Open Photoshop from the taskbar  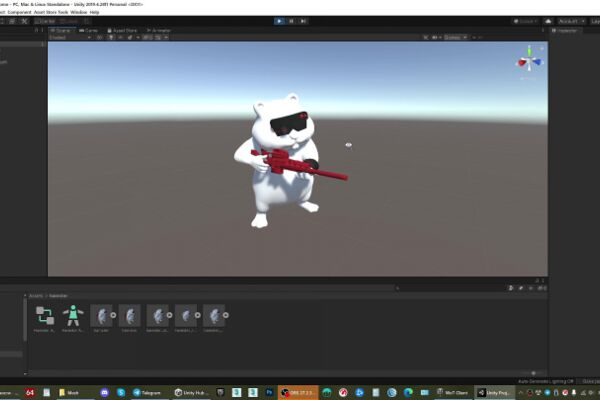(x=269, y=392)
